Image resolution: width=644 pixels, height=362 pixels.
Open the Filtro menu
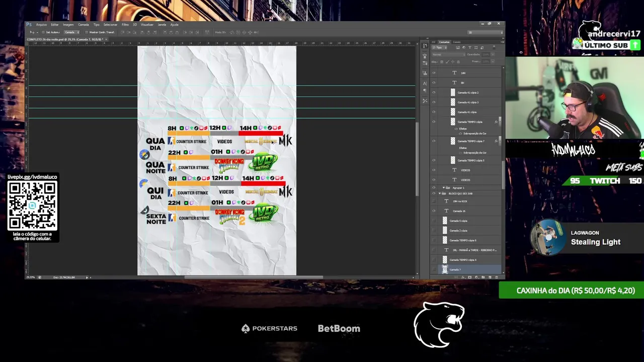[x=125, y=25]
